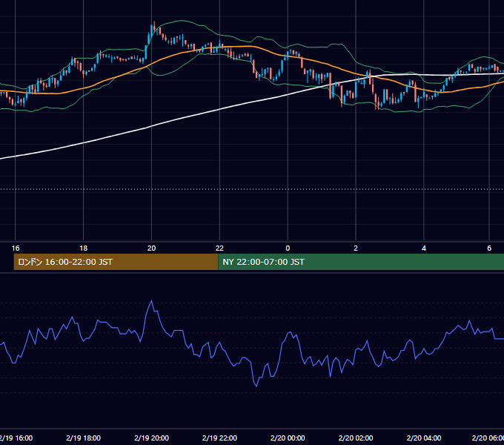Click the 2/19 22:00 date label
504x445 pixels.
pos(219,438)
